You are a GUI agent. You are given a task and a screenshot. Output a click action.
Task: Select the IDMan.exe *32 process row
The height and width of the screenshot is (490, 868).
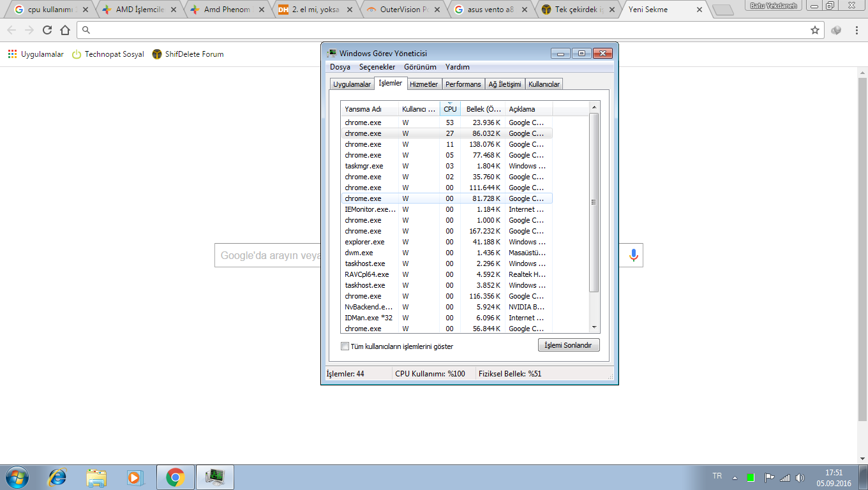447,318
